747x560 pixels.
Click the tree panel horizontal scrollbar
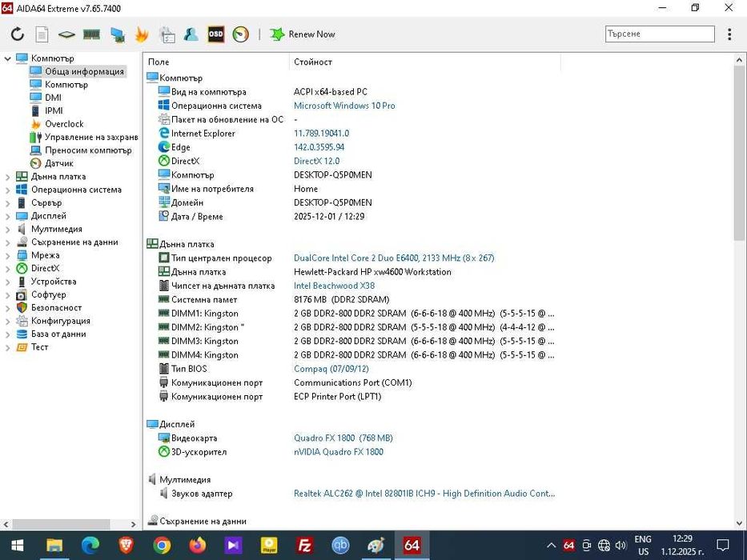tap(61, 524)
